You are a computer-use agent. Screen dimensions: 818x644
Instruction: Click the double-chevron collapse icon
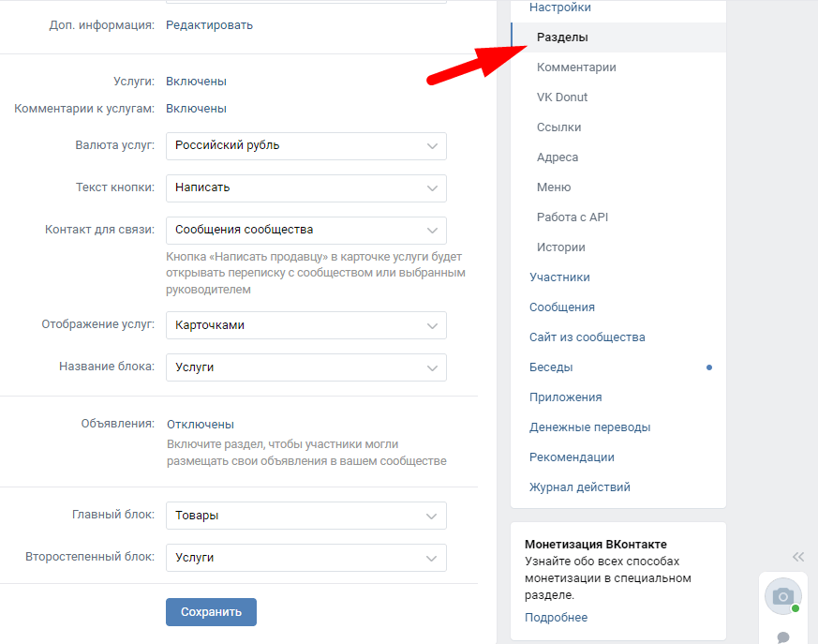[x=798, y=556]
